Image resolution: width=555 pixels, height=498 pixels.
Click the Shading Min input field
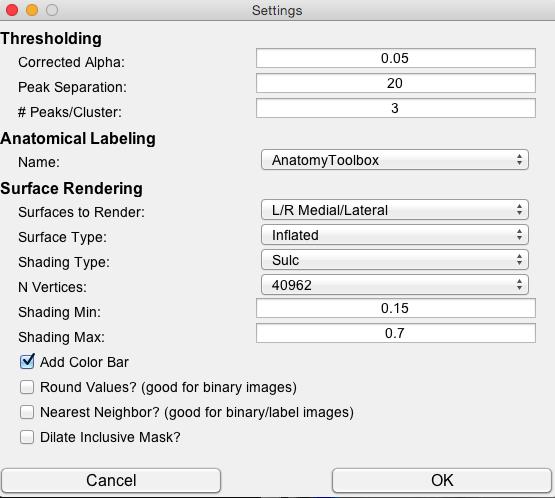point(395,308)
